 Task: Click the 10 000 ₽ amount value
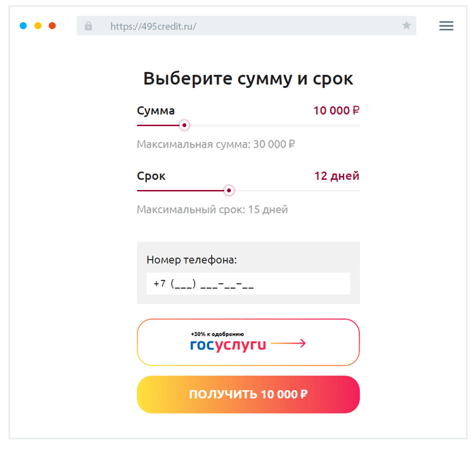coord(336,111)
